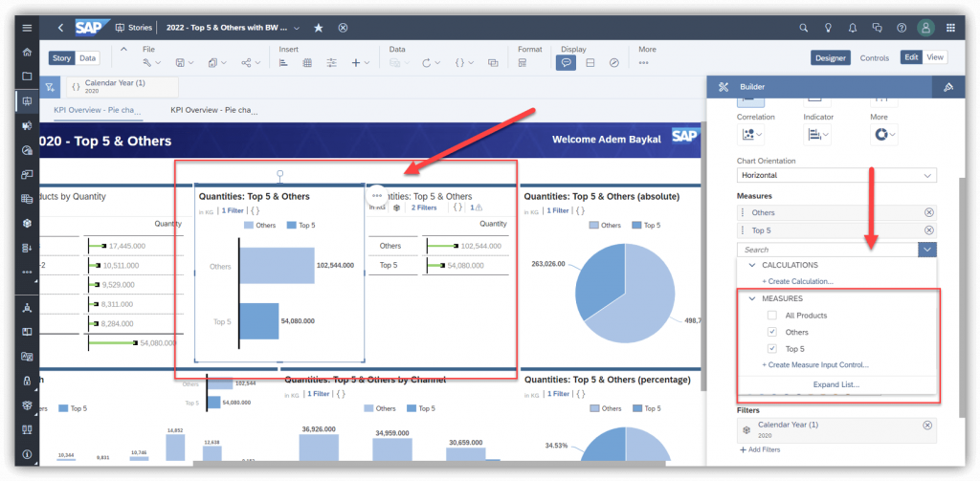980x481 pixels.
Task: Open the story filter funnel icon
Action: (50, 87)
